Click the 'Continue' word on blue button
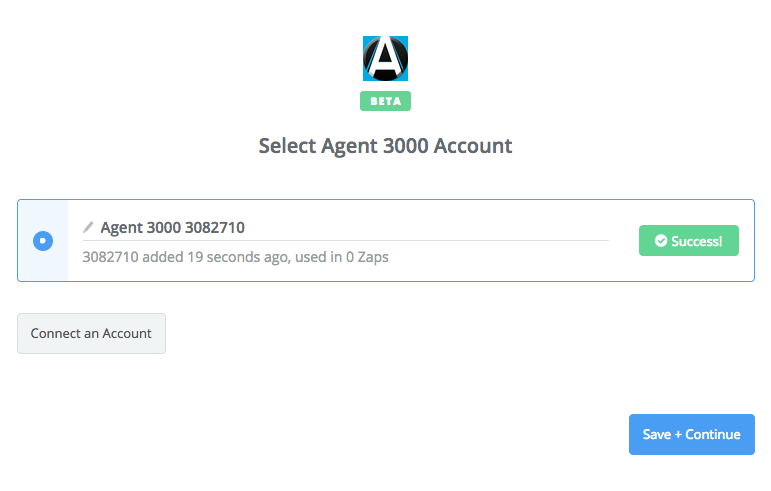The width and height of the screenshot is (771, 491). click(x=713, y=434)
